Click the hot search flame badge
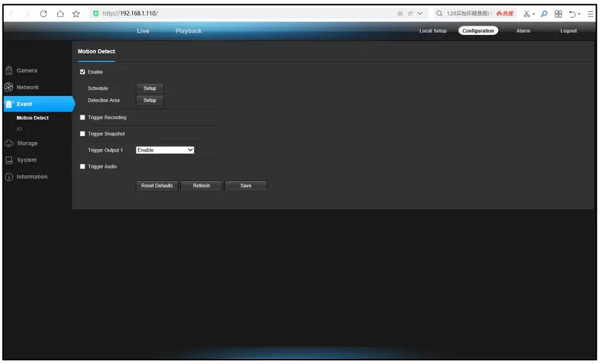The width and height of the screenshot is (600, 364). (x=505, y=13)
